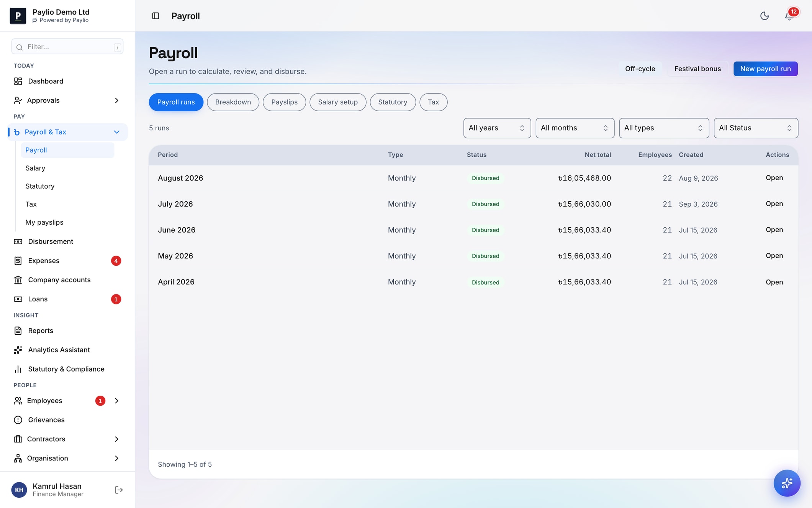
Task: Go to Expenses in the sidebar
Action: [67, 260]
